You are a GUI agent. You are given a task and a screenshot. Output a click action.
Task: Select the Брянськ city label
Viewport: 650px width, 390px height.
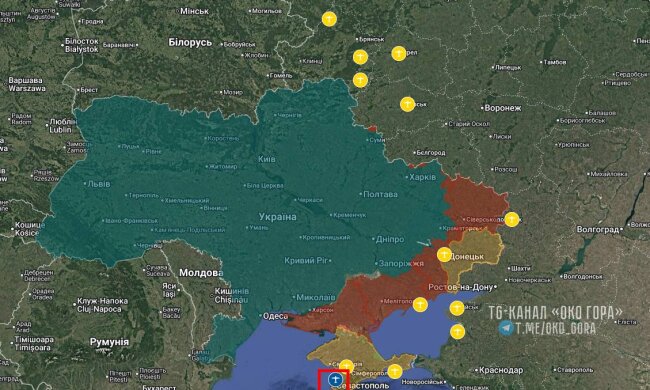tap(372, 39)
